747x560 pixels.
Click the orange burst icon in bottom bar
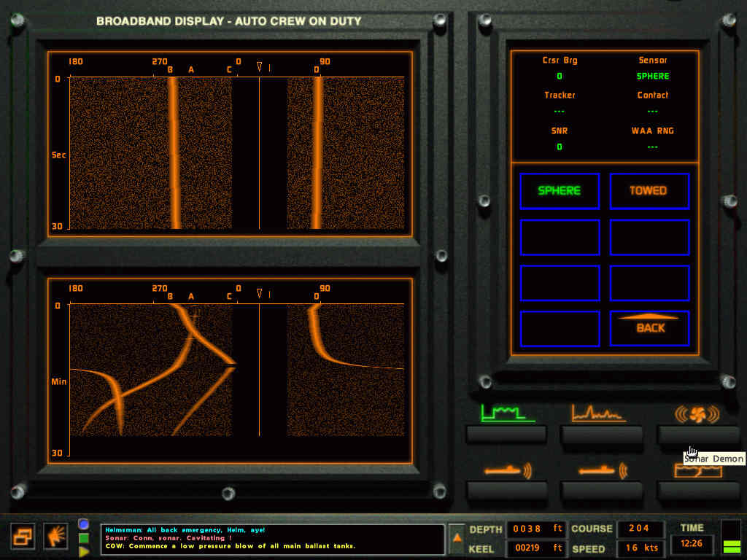(56, 537)
